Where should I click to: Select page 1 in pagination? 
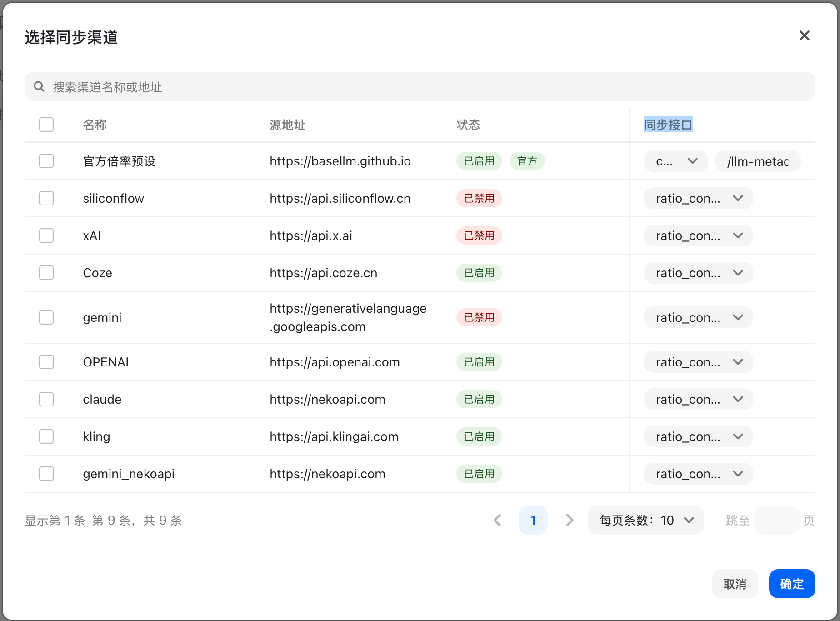[x=533, y=520]
